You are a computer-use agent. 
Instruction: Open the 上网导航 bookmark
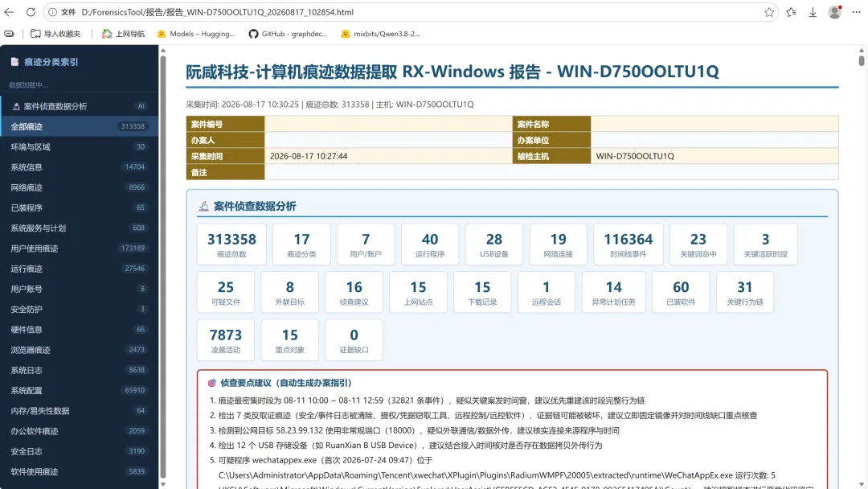click(x=123, y=34)
